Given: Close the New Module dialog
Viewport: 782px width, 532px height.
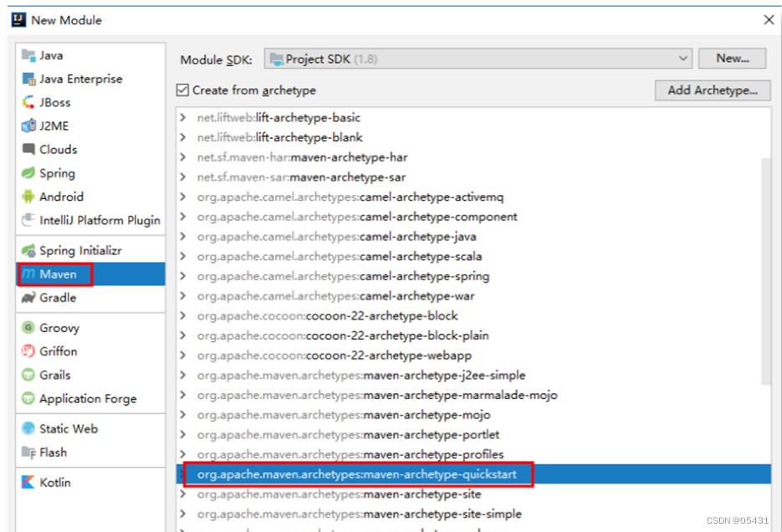Looking at the screenshot, I should point(769,20).
